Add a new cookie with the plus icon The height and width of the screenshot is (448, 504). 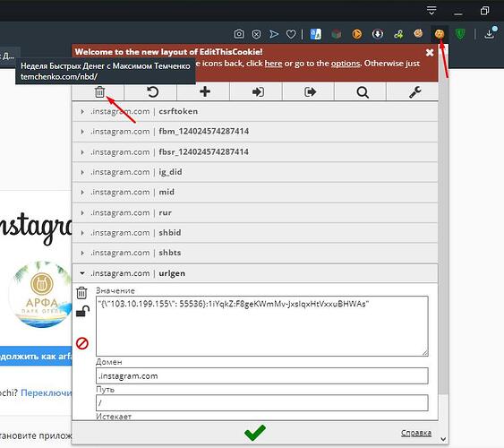click(x=205, y=91)
